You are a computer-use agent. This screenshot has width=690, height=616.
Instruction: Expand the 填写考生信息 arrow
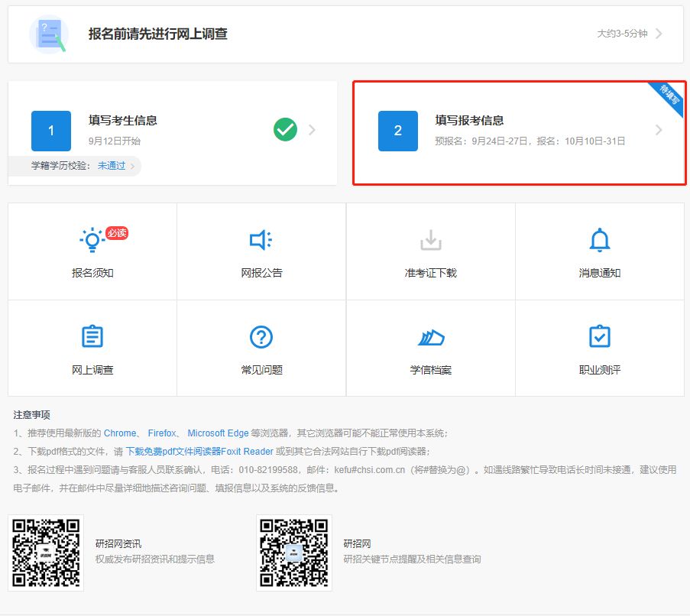click(x=312, y=130)
